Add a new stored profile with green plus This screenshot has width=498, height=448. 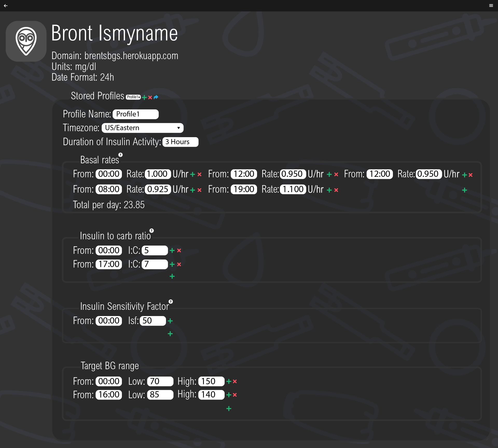144,97
